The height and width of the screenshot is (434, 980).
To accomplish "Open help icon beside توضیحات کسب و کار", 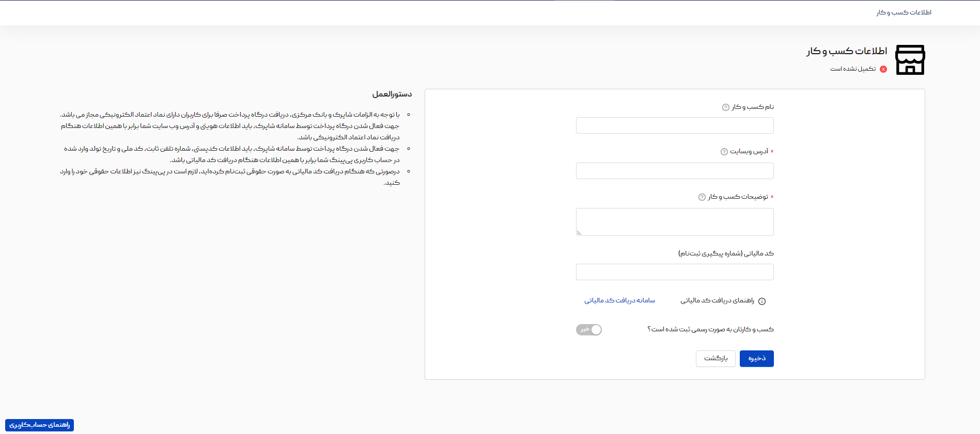I will (x=702, y=197).
